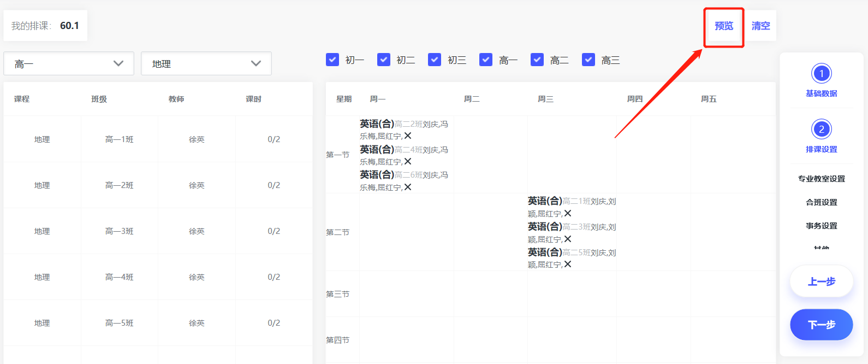The height and width of the screenshot is (364, 868).
Task: Select 地理 高一4班 course row
Action: [158, 277]
